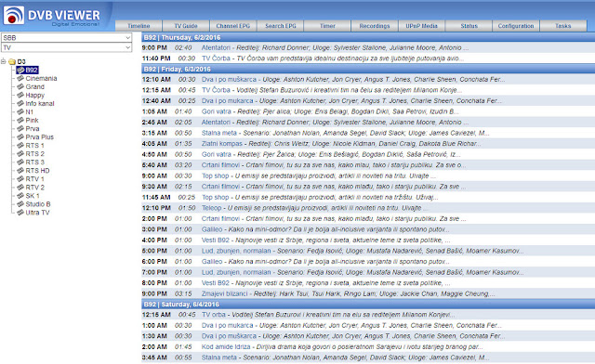Click the channel icon beside Pink

(20, 120)
